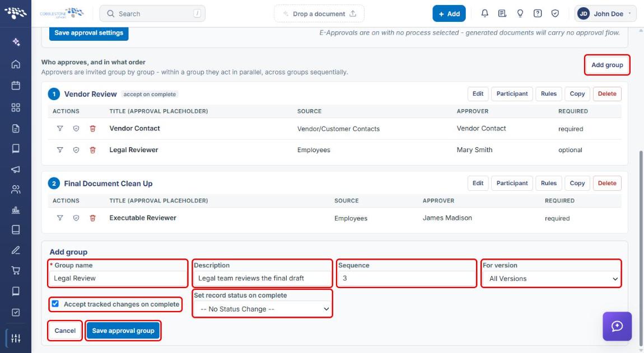644x353 pixels.
Task: Open the calendar icon in sidebar
Action: tap(16, 86)
